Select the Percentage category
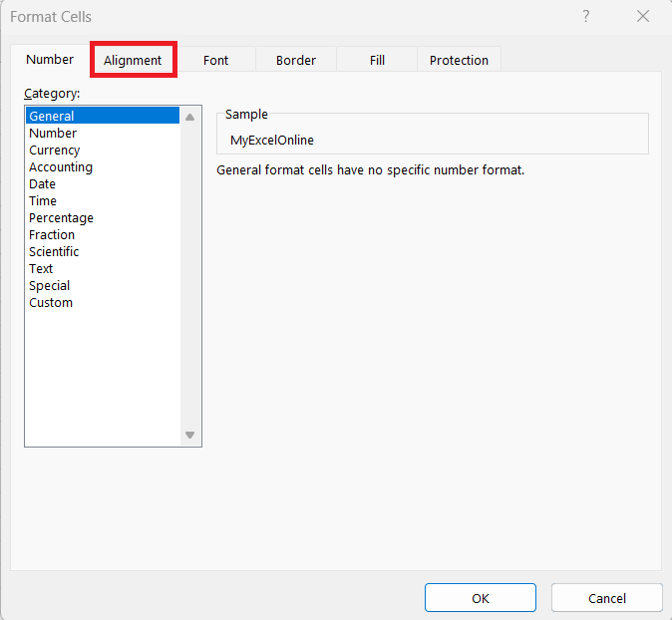Viewport: 672px width, 620px height. pos(103,217)
